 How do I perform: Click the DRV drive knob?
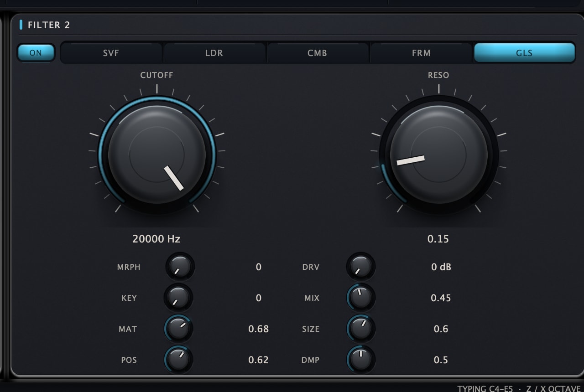[x=361, y=267]
